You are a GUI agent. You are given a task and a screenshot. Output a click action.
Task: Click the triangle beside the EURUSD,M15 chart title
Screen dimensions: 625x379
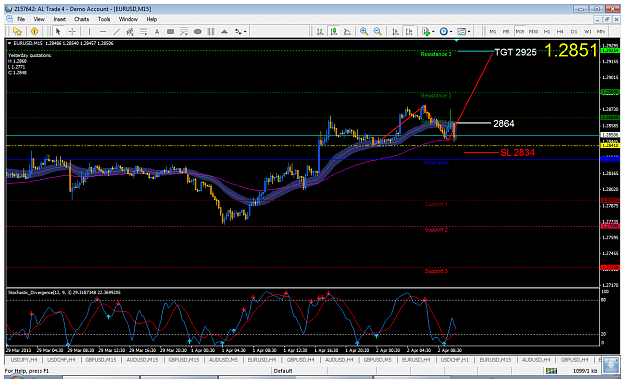10,43
